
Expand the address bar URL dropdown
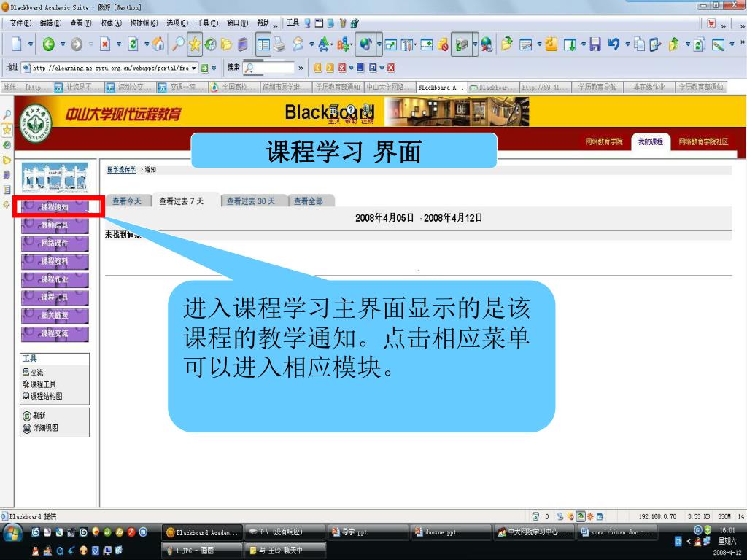[194, 69]
